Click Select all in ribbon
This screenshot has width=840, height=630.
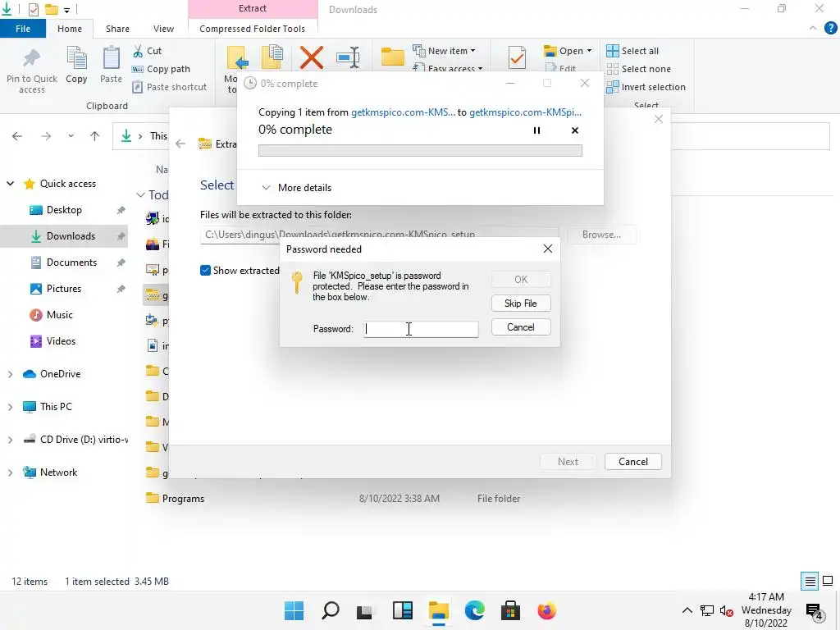click(x=632, y=51)
